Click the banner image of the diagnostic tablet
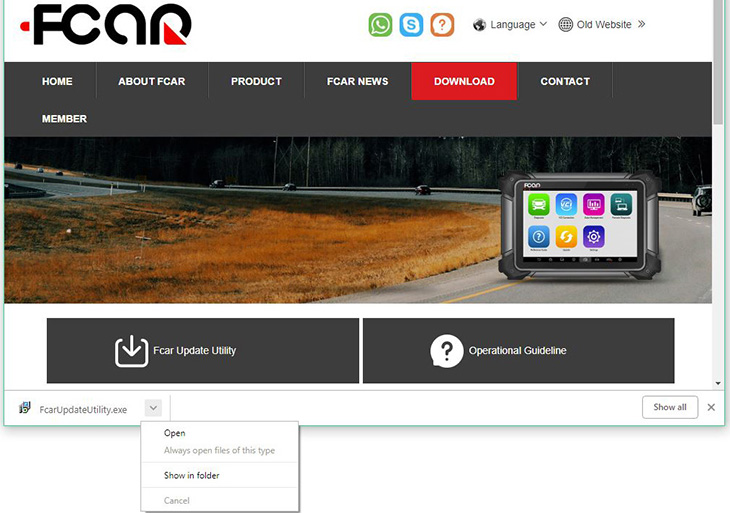This screenshot has width=730, height=513. pos(580,225)
